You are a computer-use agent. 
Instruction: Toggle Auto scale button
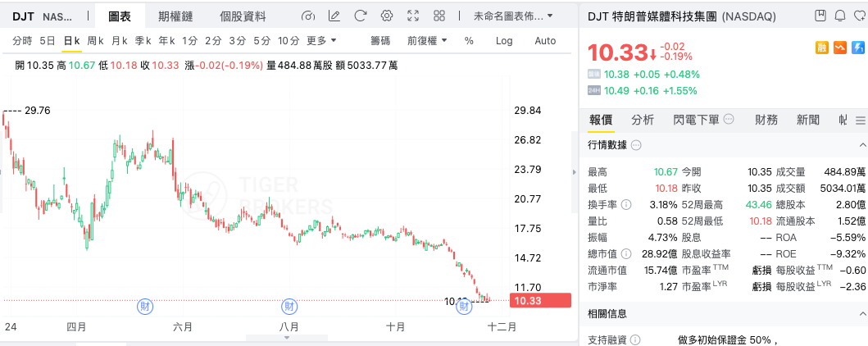[x=545, y=40]
